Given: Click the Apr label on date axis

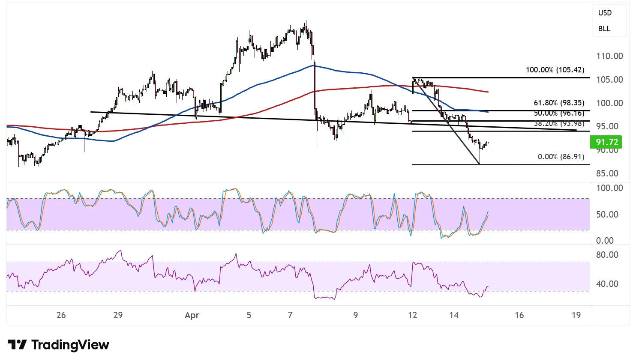Looking at the screenshot, I should tap(192, 316).
